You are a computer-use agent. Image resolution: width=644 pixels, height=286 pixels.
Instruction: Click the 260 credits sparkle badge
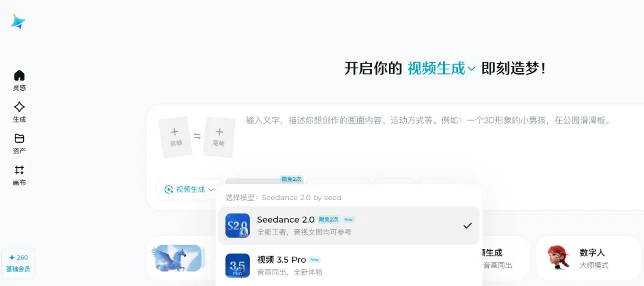click(x=18, y=257)
